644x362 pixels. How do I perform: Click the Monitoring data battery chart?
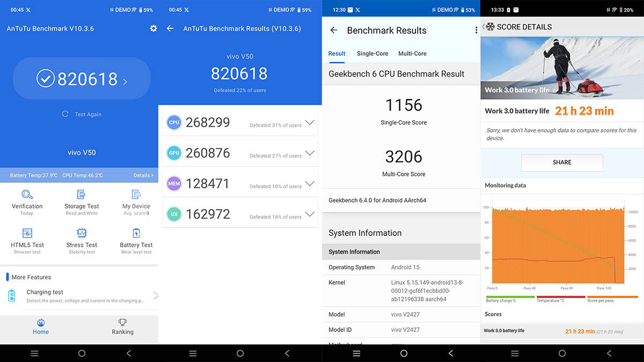562,244
